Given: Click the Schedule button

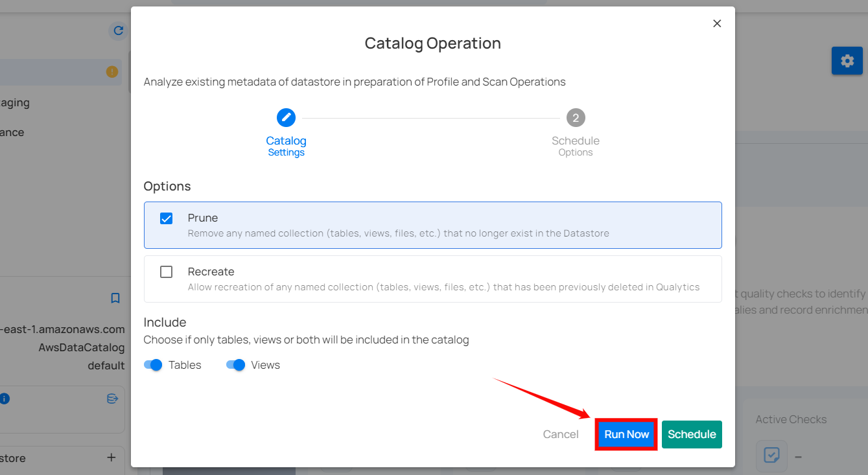Looking at the screenshot, I should pos(692,434).
